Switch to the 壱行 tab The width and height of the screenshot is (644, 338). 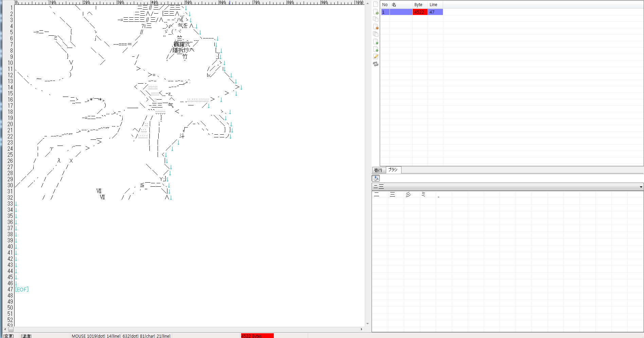[378, 170]
